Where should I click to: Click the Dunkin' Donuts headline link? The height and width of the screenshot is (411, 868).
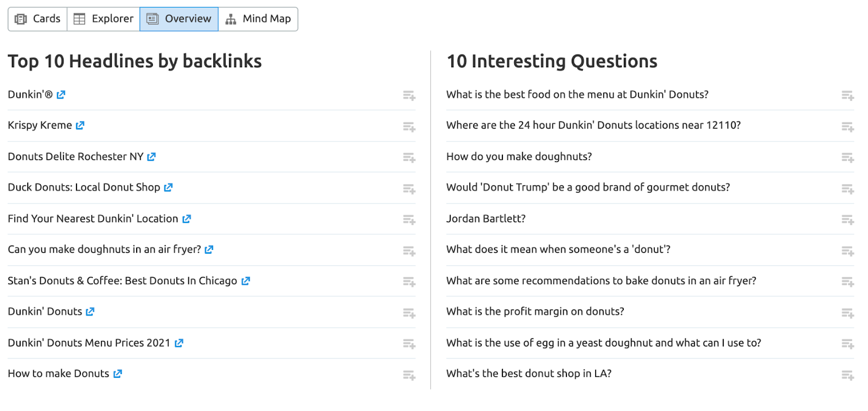45,312
